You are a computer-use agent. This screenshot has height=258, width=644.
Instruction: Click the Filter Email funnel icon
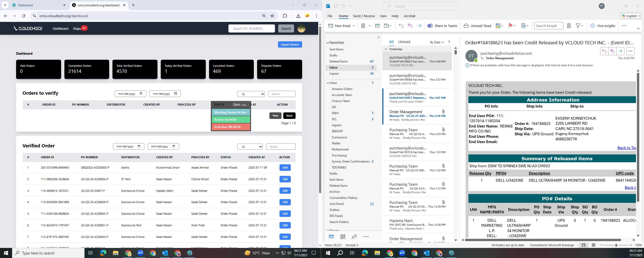578,26
